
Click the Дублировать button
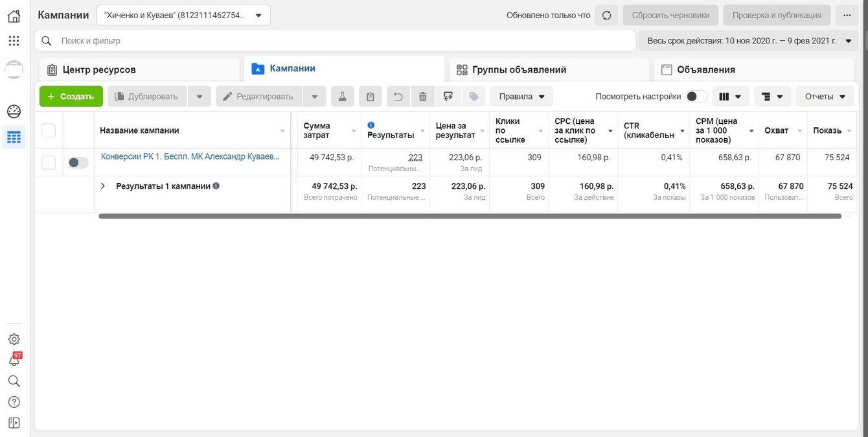pyautogui.click(x=147, y=97)
